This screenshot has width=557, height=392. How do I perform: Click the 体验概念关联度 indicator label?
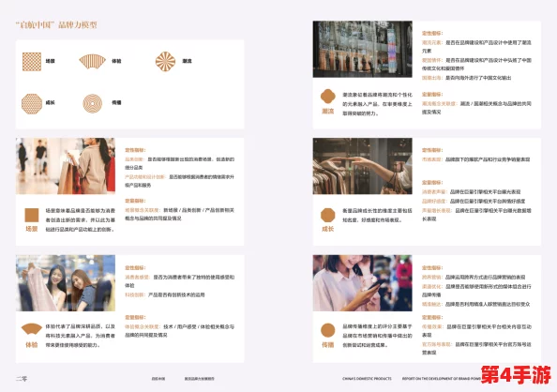(143, 326)
